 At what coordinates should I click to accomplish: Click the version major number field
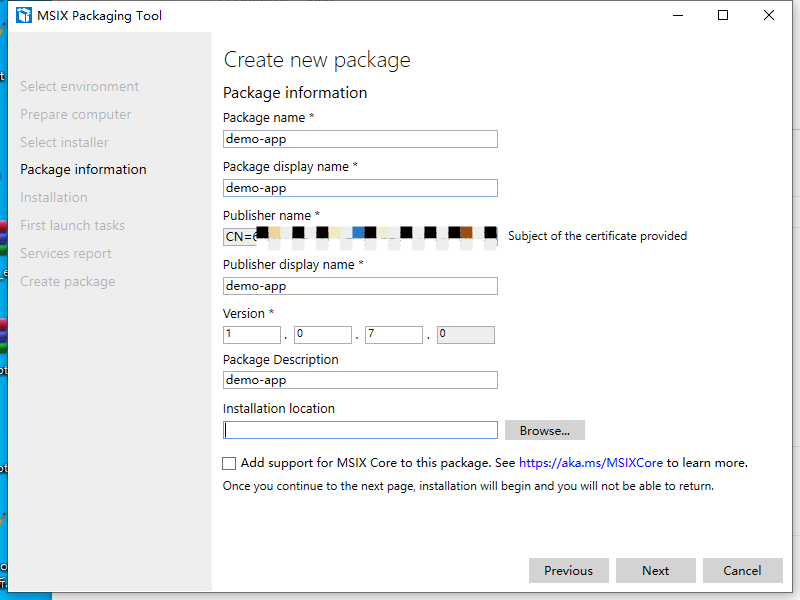[x=252, y=335]
